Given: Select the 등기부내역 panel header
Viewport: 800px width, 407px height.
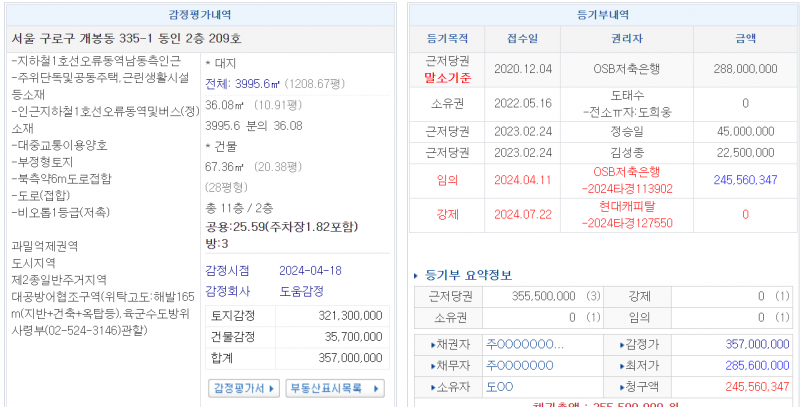Looking at the screenshot, I should pos(605,14).
